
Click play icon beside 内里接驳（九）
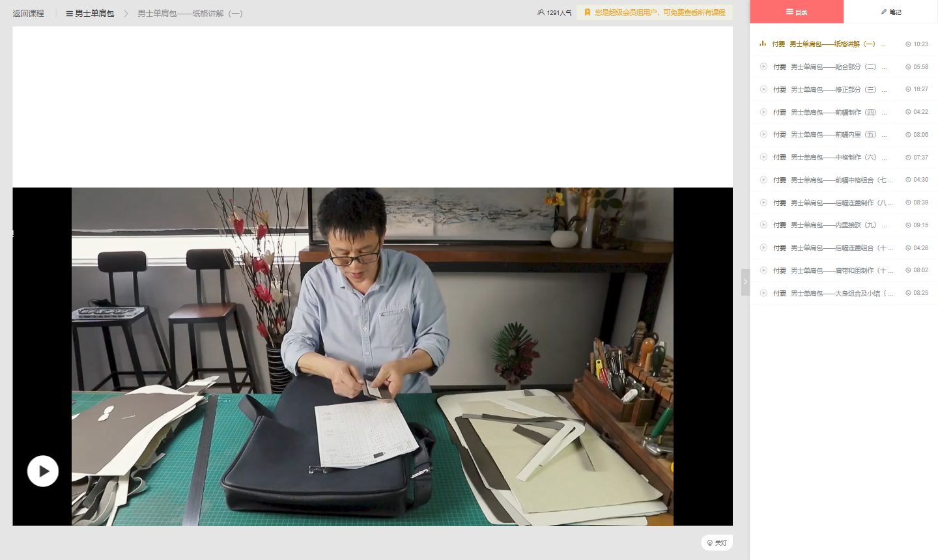pos(763,225)
